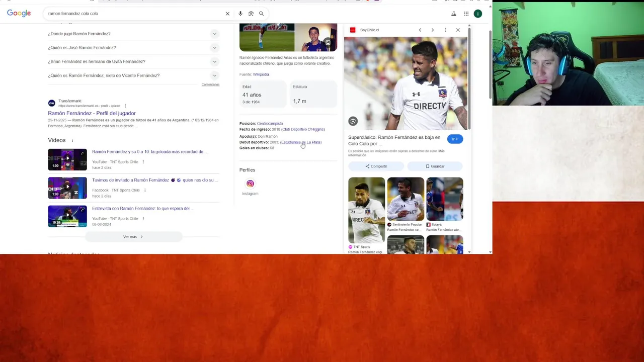
Task: Click 'Superclásico: Ramón Fernández es baja' caption
Action: point(394,140)
